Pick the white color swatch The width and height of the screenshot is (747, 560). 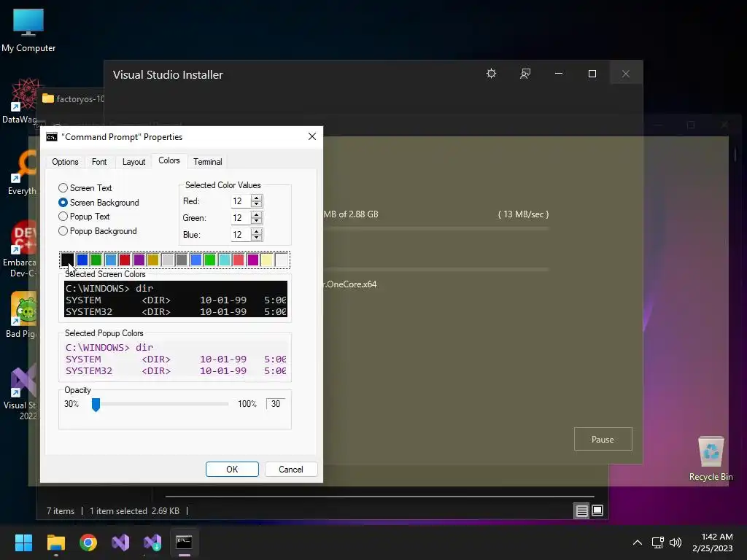point(282,260)
